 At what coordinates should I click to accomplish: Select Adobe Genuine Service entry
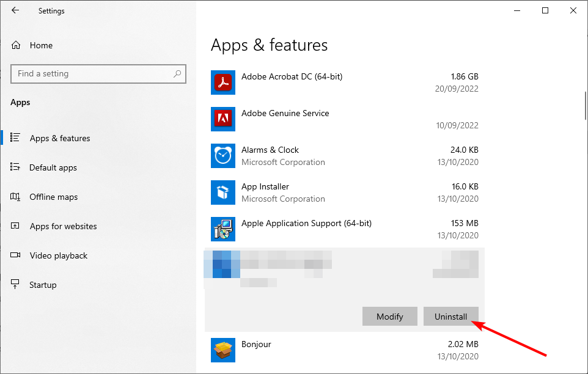(285, 113)
